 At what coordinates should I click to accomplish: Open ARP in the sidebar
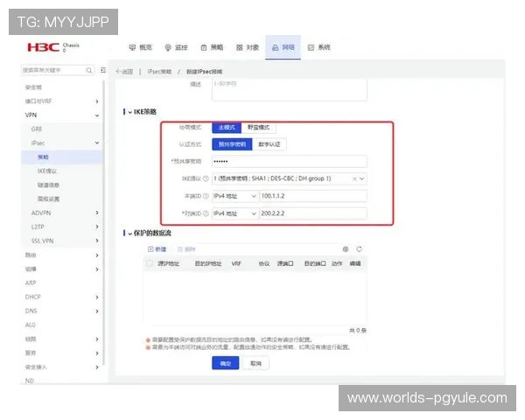click(31, 283)
